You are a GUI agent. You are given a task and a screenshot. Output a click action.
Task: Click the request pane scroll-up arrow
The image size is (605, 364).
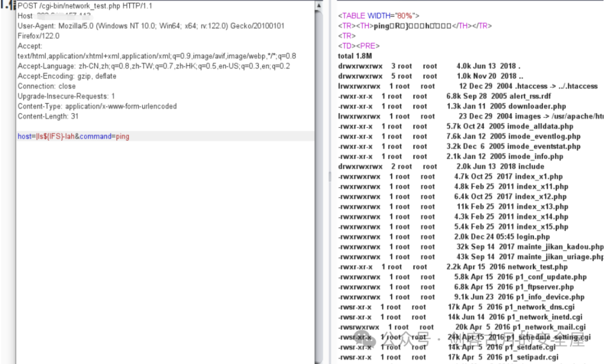[319, 6]
